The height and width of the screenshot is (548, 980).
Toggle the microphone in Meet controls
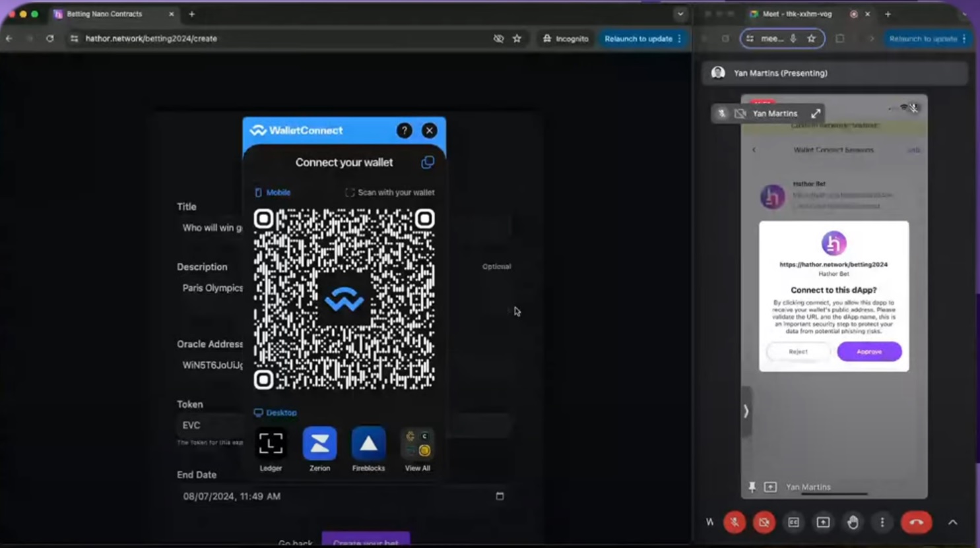click(735, 522)
